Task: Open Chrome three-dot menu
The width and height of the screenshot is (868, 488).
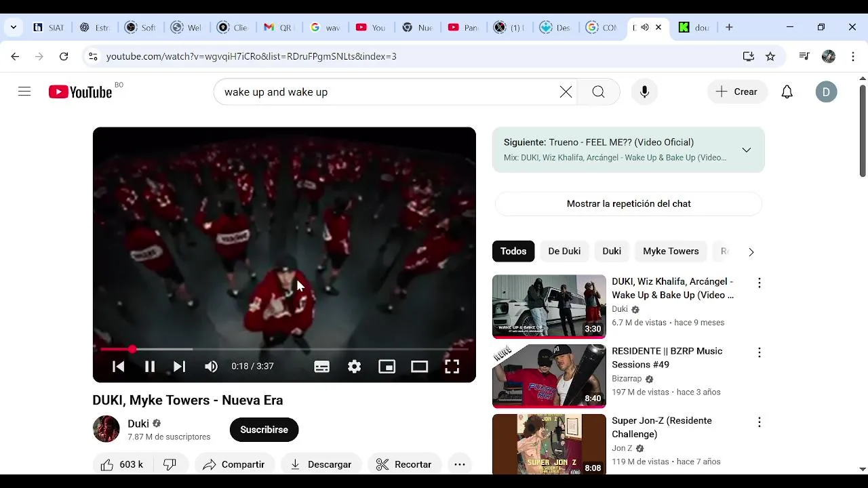Action: (853, 56)
